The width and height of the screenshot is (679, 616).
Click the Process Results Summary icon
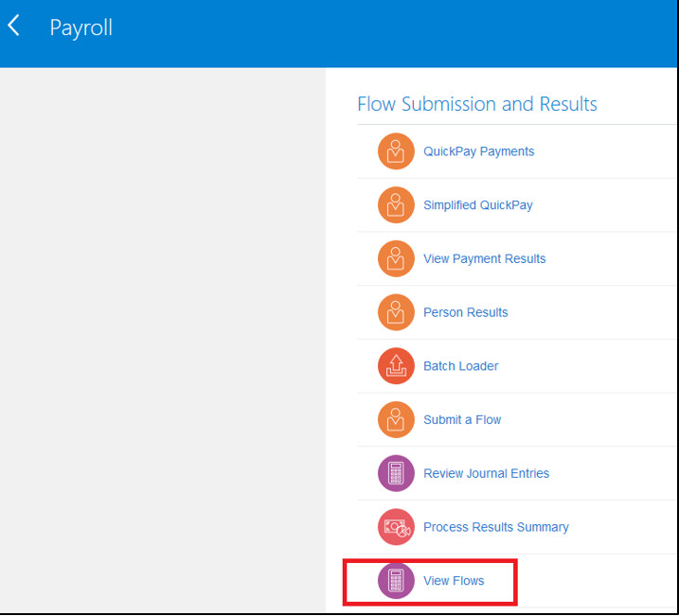(396, 527)
